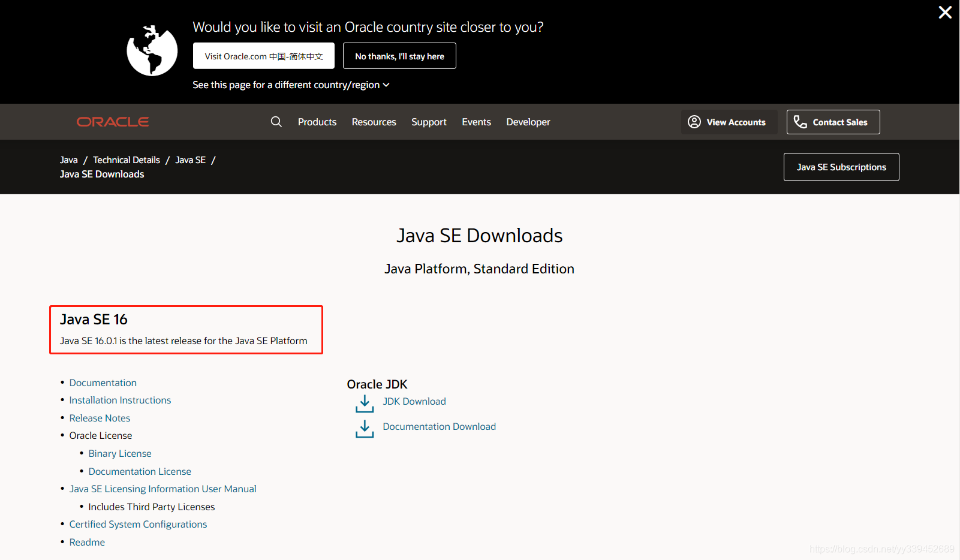This screenshot has width=960, height=560.
Task: Navigate to Technical Details breadcrumb
Action: point(126,159)
